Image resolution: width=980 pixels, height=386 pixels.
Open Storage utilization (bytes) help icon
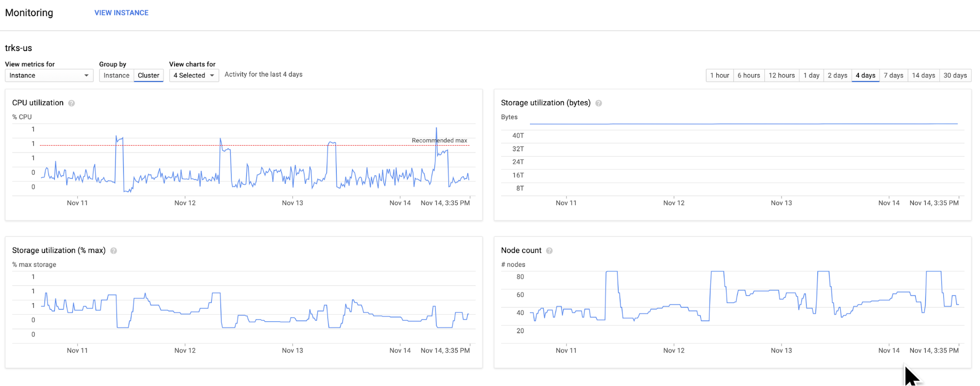click(599, 103)
